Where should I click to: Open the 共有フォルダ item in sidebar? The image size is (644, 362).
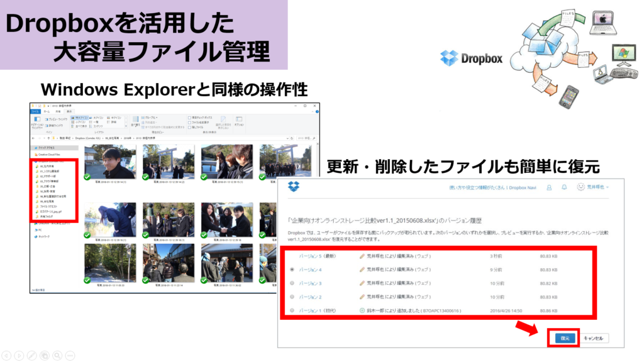46,216
